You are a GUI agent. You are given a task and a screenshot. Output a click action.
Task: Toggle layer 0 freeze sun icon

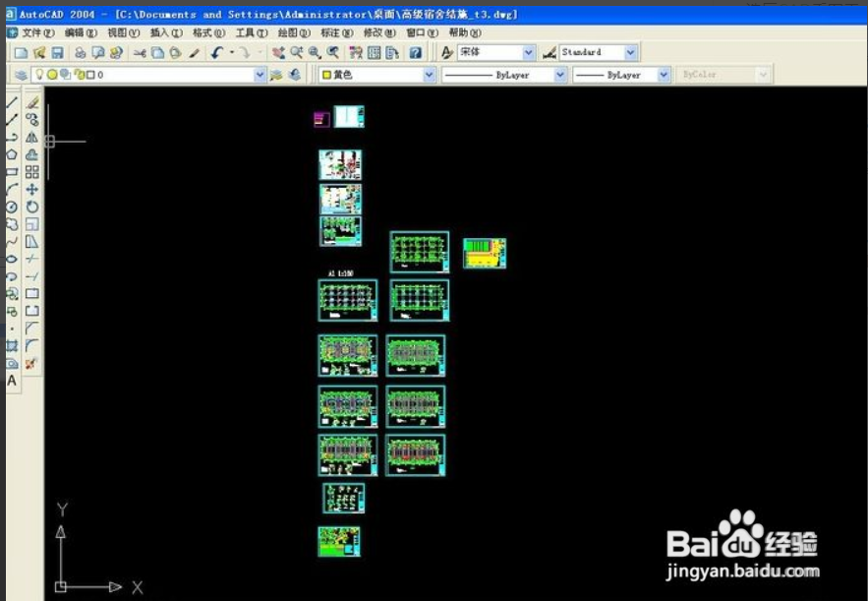tap(52, 74)
